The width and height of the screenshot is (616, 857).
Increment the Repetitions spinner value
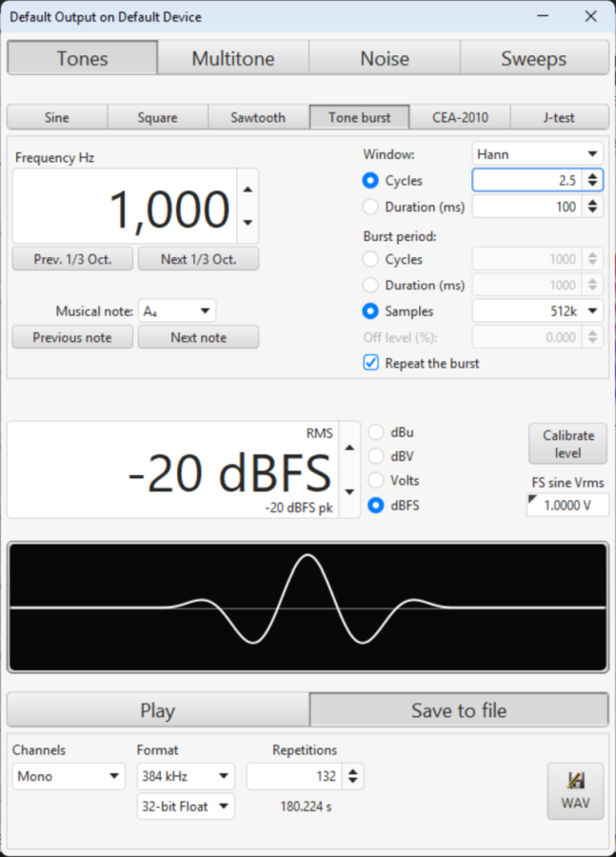353,771
